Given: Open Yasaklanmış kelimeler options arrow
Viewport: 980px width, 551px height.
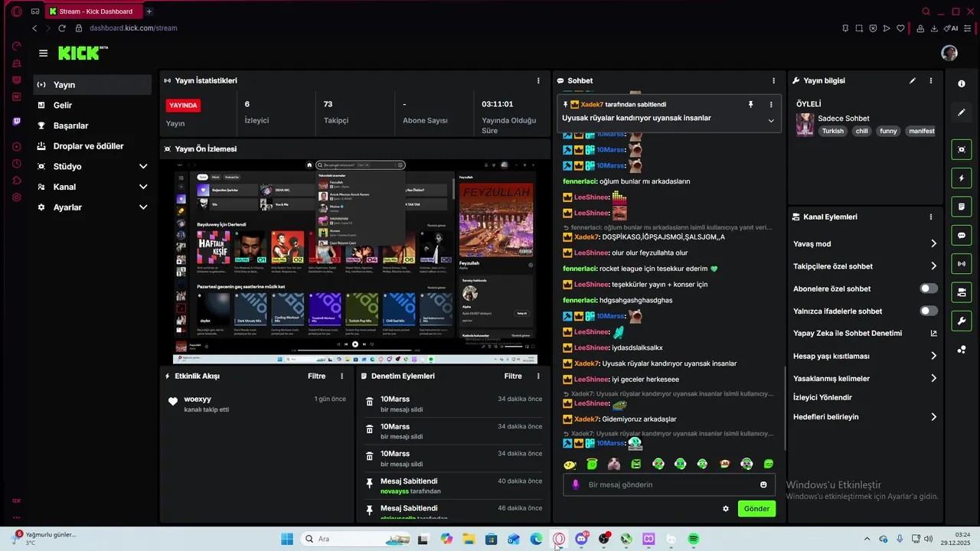Looking at the screenshot, I should pyautogui.click(x=933, y=378).
